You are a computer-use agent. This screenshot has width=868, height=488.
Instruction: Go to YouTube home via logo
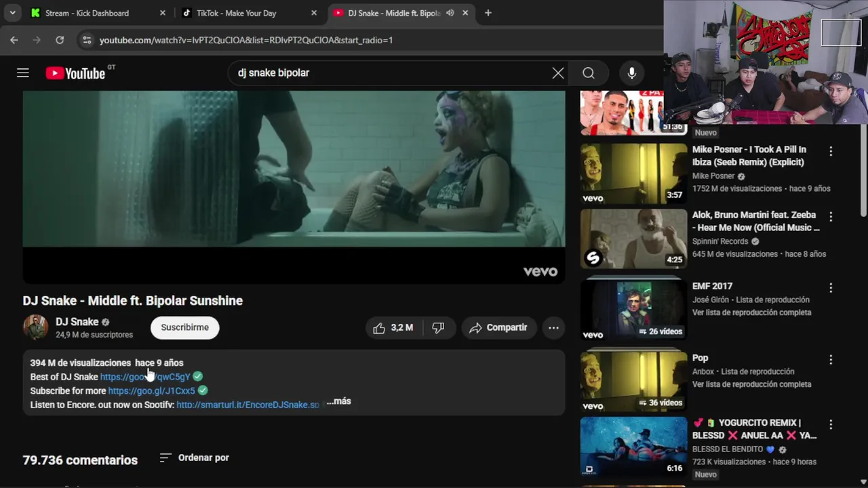click(75, 73)
